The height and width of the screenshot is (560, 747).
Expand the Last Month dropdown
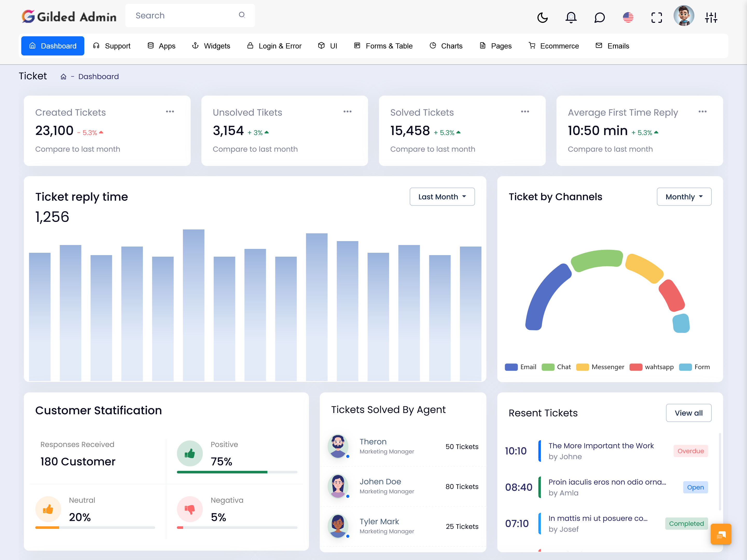(442, 197)
